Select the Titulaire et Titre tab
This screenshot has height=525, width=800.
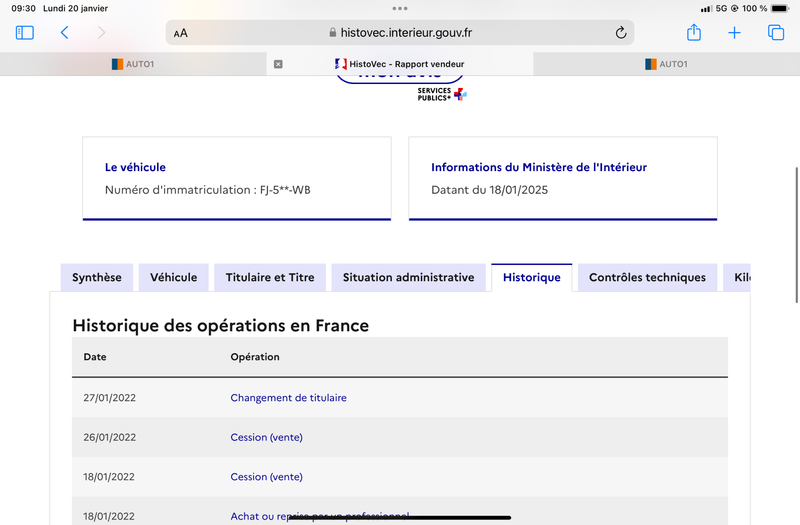click(x=270, y=278)
